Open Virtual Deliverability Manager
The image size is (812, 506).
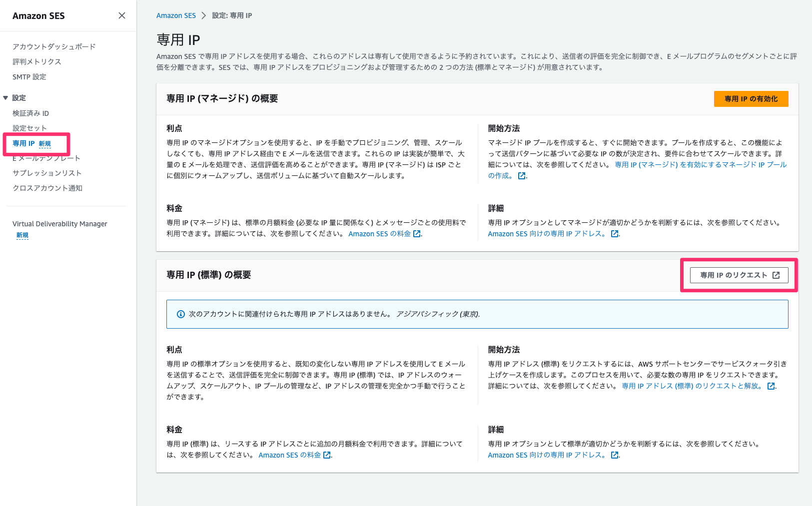[60, 224]
